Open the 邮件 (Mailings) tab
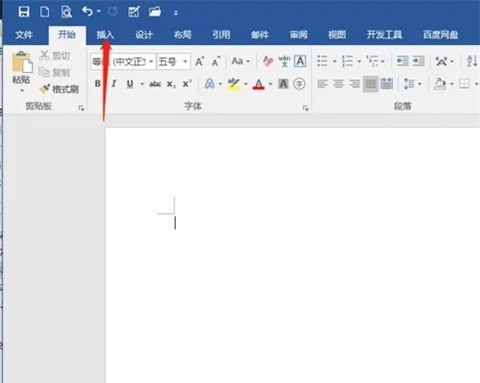This screenshot has height=383, width=480. [260, 35]
